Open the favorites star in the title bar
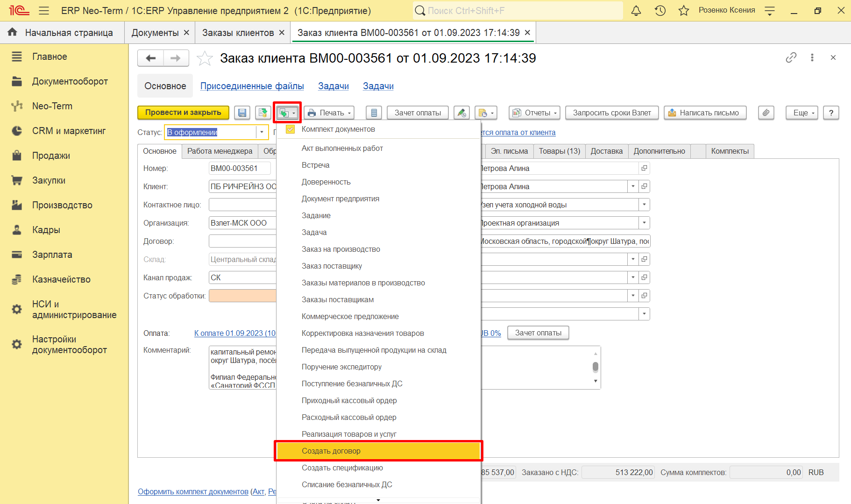Image resolution: width=851 pixels, height=504 pixels. [x=684, y=10]
